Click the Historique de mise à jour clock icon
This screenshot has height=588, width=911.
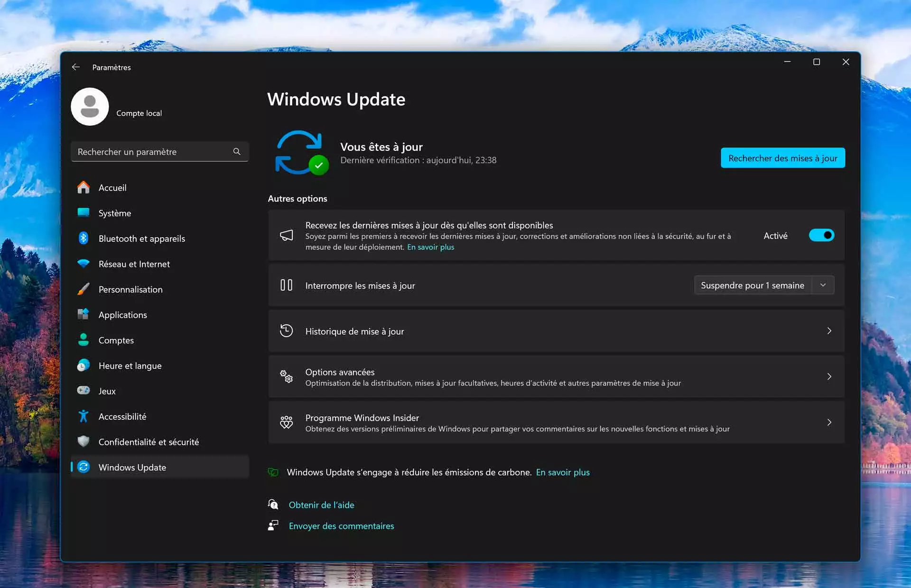click(x=286, y=331)
